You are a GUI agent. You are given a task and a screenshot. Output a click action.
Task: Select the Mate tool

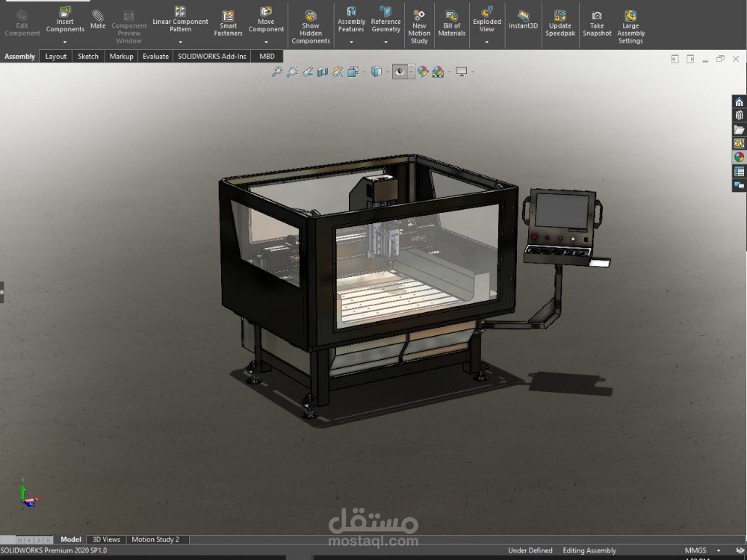(x=98, y=20)
